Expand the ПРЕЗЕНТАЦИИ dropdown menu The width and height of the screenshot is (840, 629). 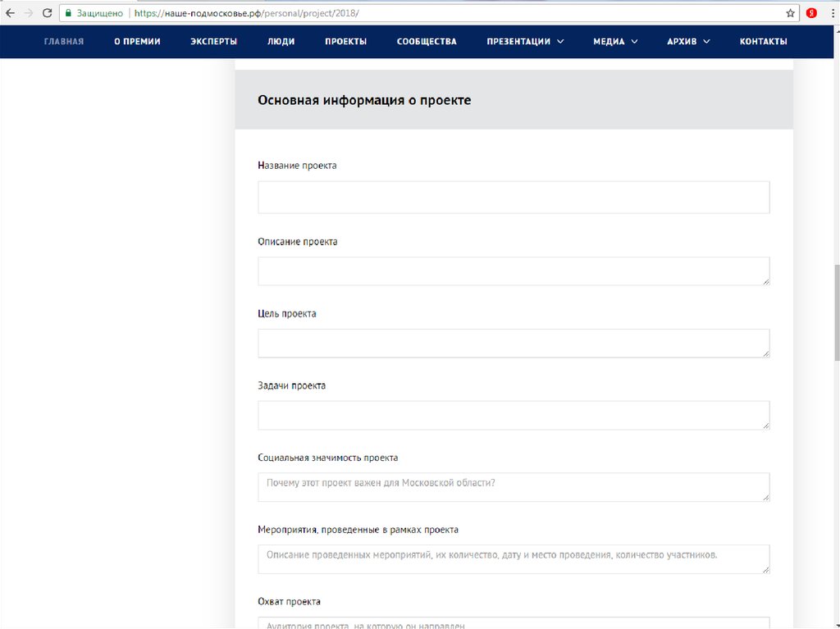525,41
